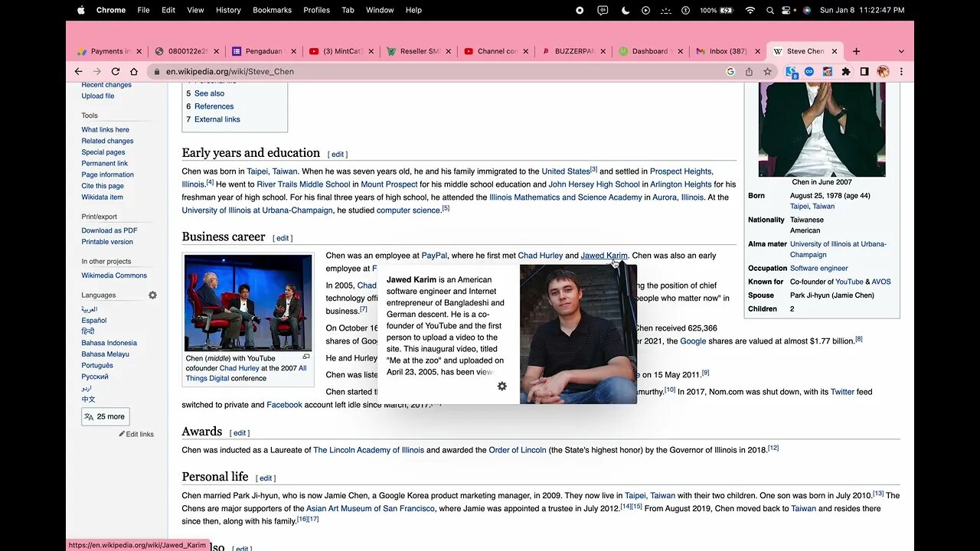Open the Software engineer occupation link

(x=818, y=269)
